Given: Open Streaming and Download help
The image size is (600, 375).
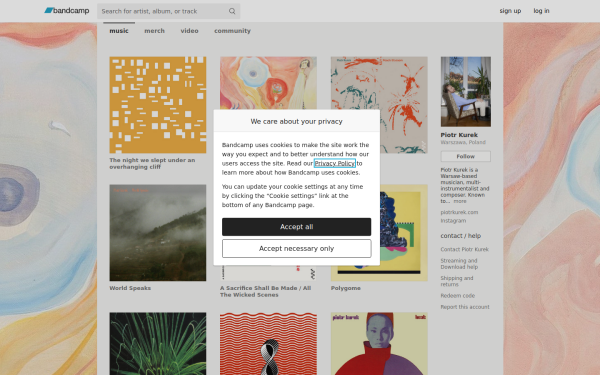Looking at the screenshot, I should (x=459, y=264).
